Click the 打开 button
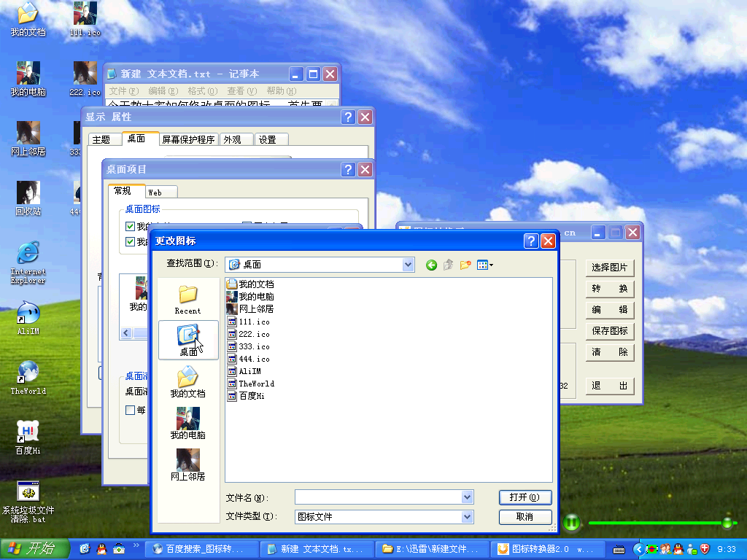The image size is (747, 560). point(525,497)
